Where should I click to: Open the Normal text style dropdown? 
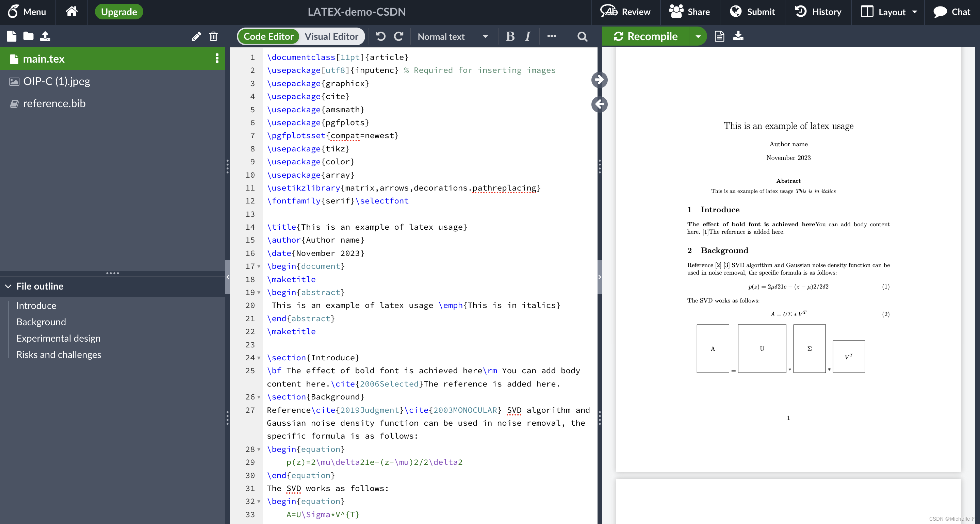point(452,36)
